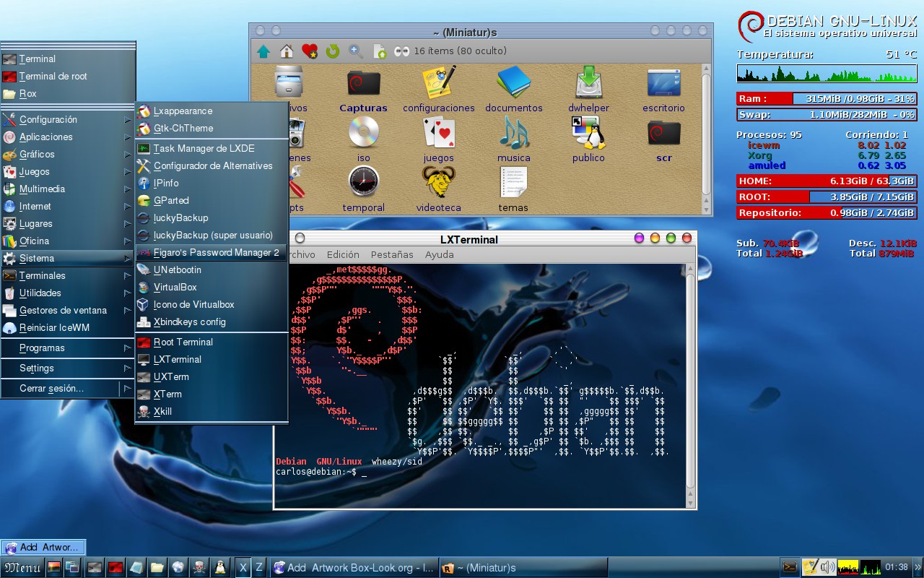Open the escritorio folder
924x578 pixels.
click(664, 90)
